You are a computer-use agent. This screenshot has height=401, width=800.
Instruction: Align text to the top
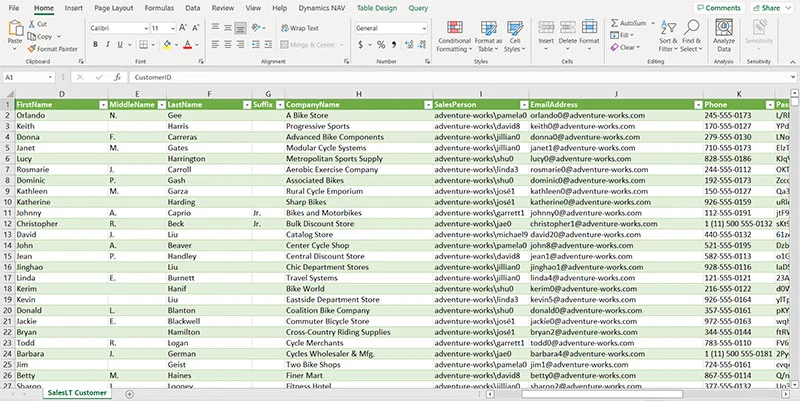216,28
